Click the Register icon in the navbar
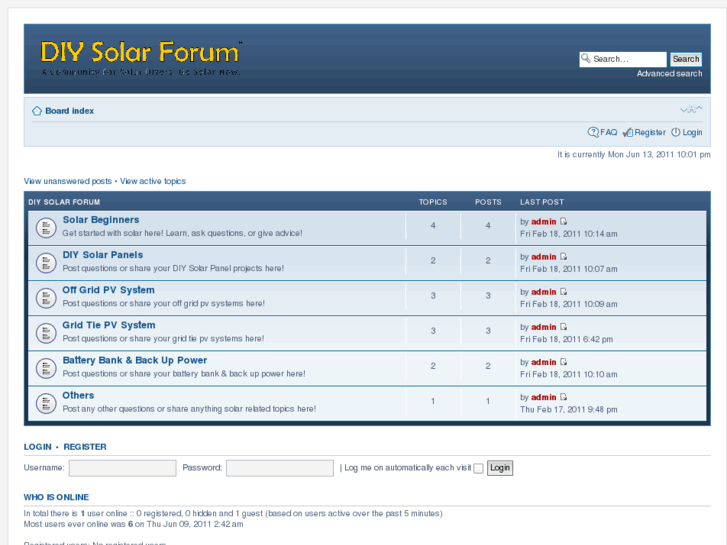 (x=627, y=132)
